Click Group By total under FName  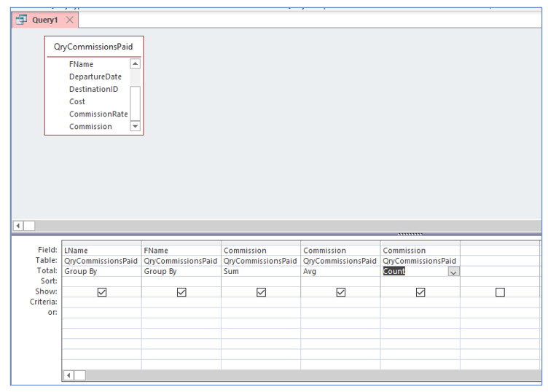point(181,272)
